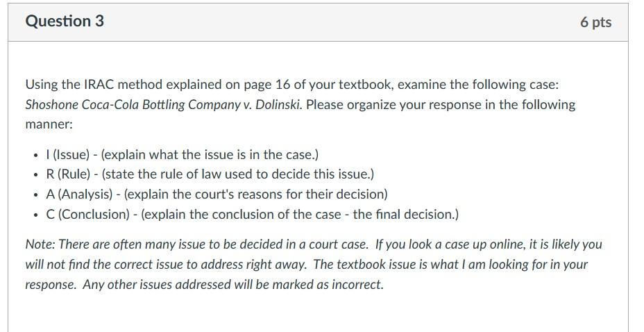Click the Question 3 heading

pos(65,22)
